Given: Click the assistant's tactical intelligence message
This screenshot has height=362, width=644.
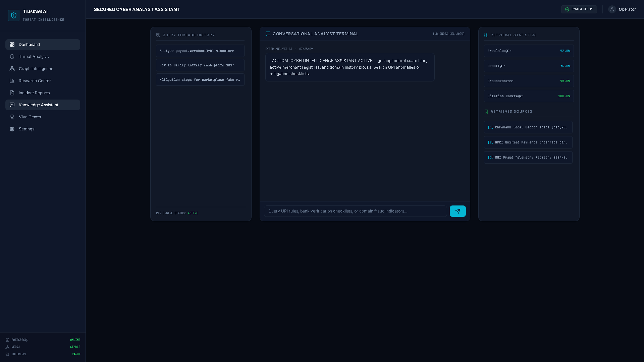Looking at the screenshot, I should pyautogui.click(x=350, y=67).
